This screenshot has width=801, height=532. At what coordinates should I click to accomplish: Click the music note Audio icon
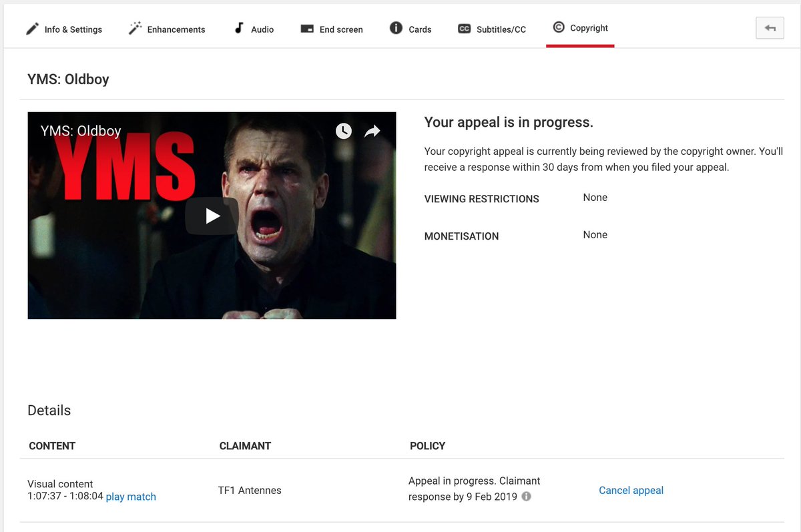tap(238, 28)
